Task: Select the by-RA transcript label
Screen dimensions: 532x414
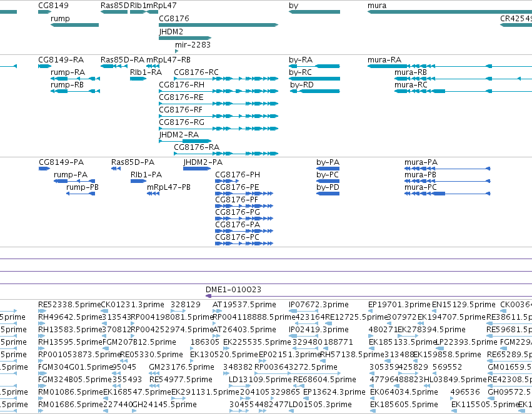Action: coord(301,59)
